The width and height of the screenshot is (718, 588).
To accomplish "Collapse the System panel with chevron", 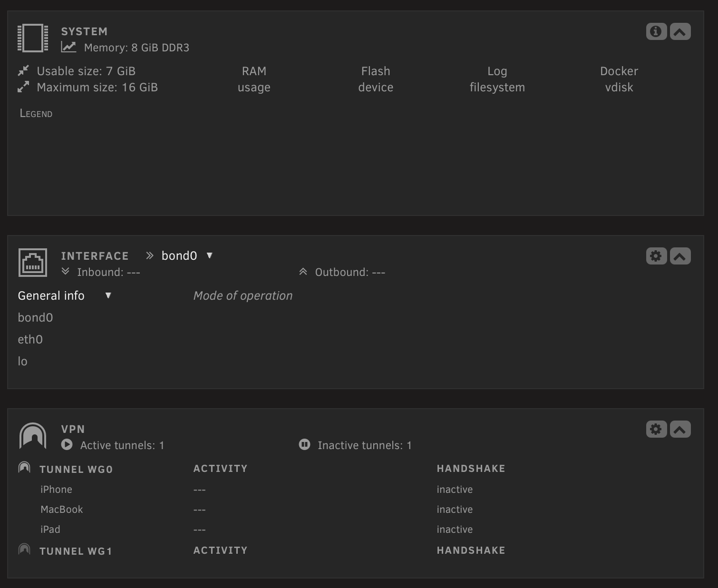I will tap(680, 31).
